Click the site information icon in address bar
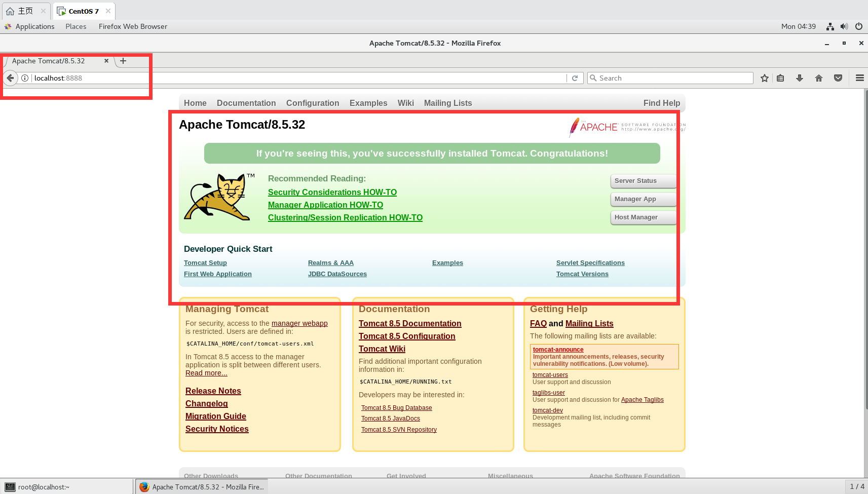868x494 pixels. 25,78
